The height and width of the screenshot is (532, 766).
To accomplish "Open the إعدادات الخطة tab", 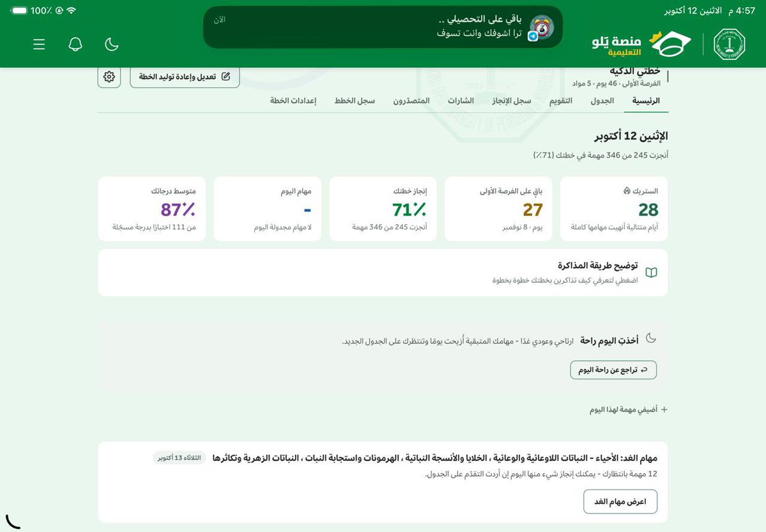I will point(293,101).
